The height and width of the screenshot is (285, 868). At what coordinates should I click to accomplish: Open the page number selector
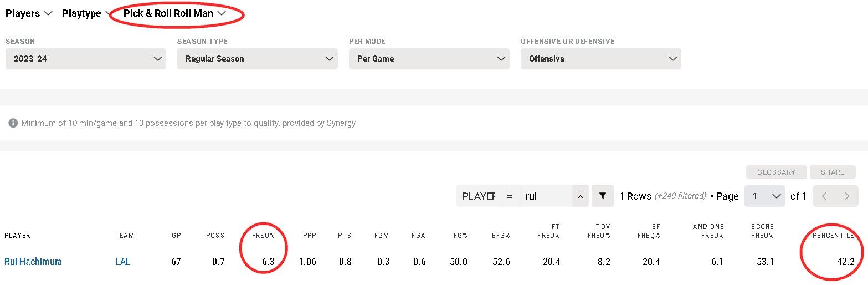click(764, 196)
